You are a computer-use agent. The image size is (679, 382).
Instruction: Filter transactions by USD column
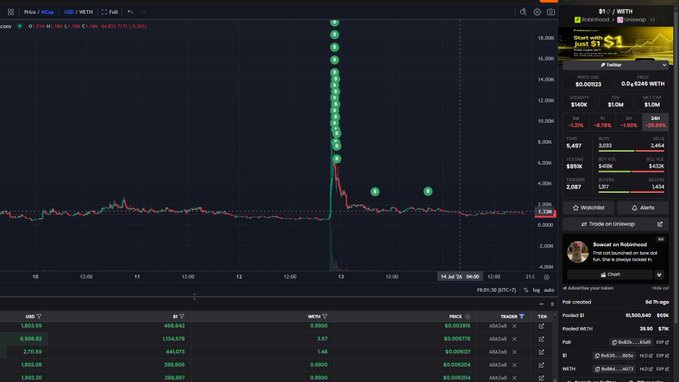click(x=39, y=317)
